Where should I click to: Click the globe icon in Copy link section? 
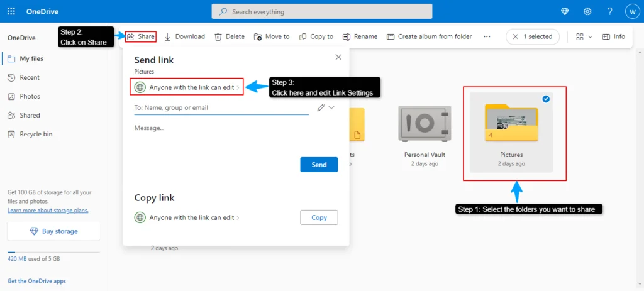pyautogui.click(x=140, y=217)
